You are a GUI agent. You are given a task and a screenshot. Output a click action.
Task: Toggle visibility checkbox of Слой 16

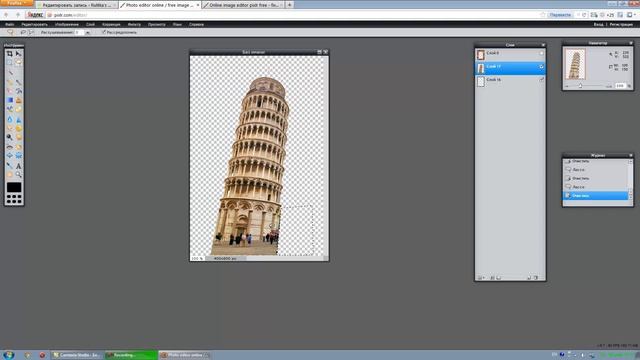[x=542, y=80]
